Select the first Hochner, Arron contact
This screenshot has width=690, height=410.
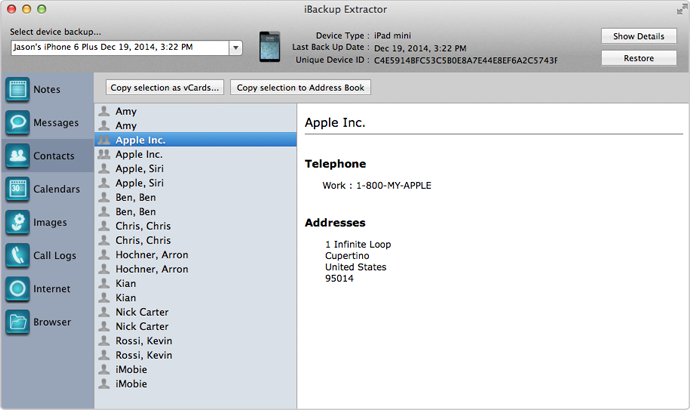click(195, 255)
